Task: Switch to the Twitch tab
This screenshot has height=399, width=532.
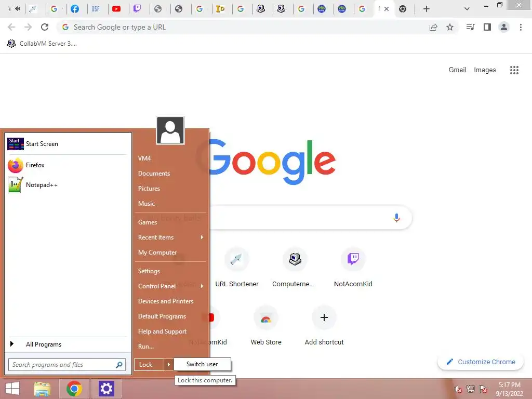Action: [x=137, y=9]
